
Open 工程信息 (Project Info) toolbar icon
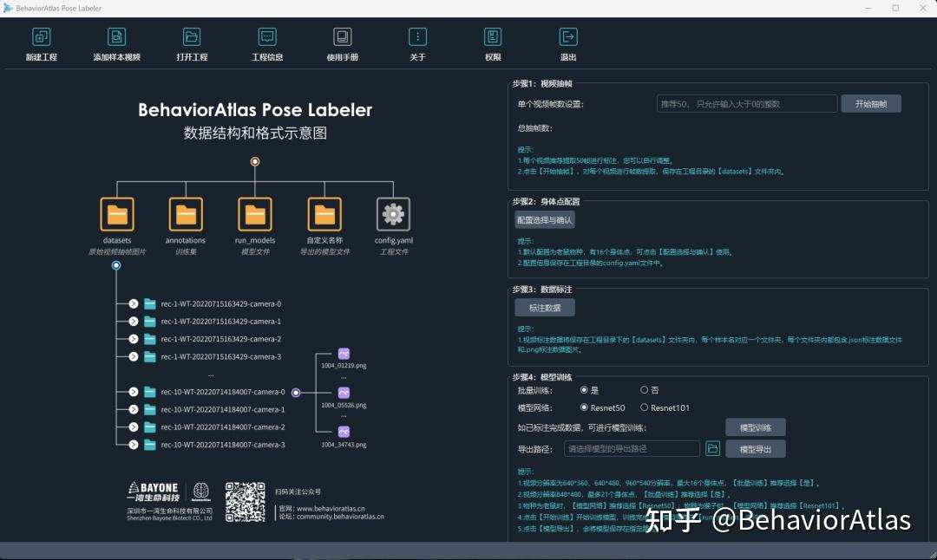pyautogui.click(x=267, y=37)
